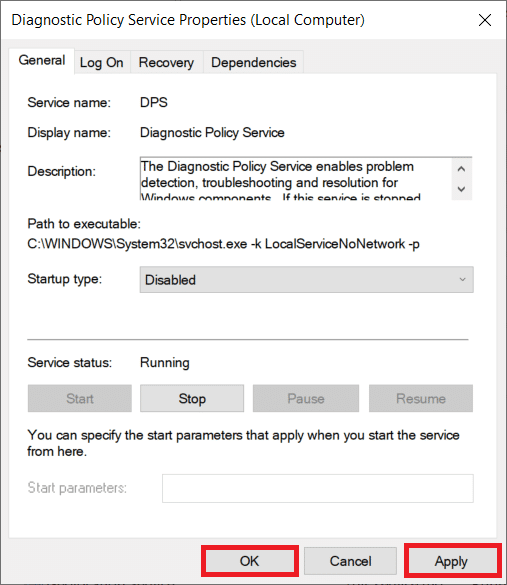
Task: Switch to the Dependencies tab
Action: pos(253,63)
